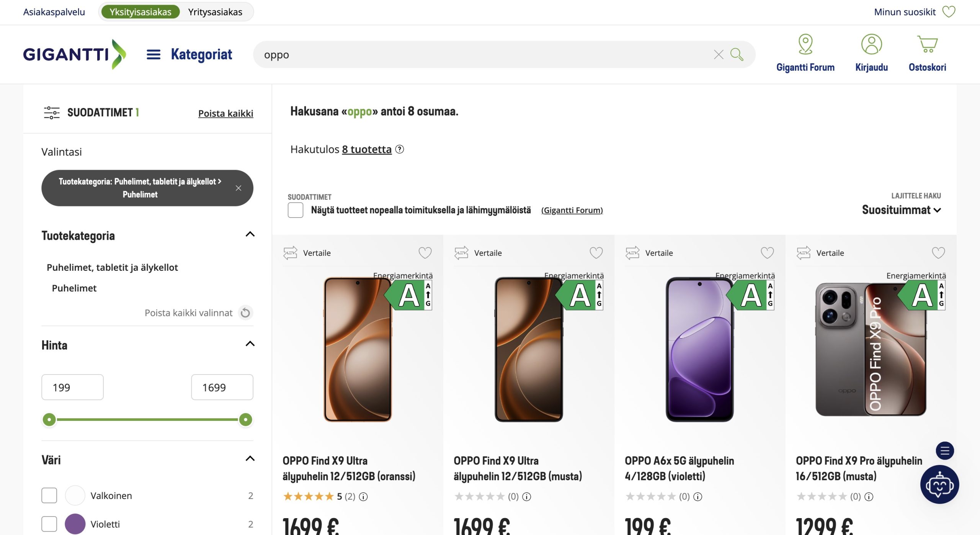Image resolution: width=980 pixels, height=535 pixels.
Task: Switch to Yritysasiakas tab
Action: point(215,12)
